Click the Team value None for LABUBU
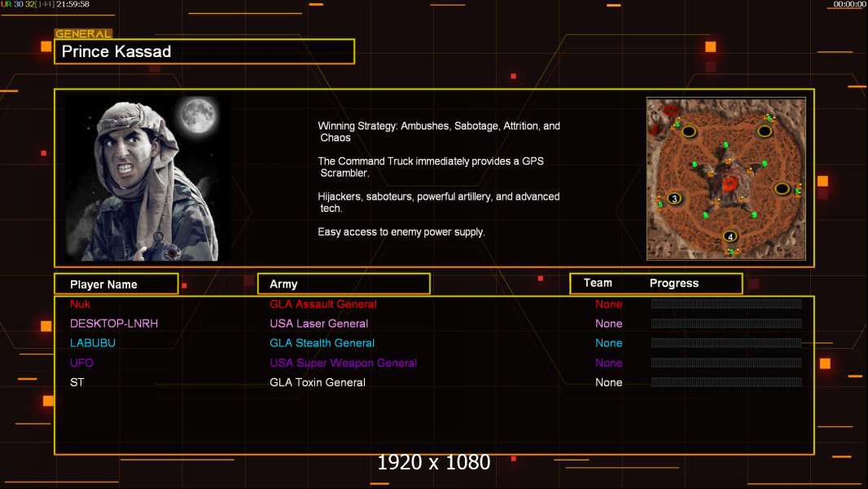The image size is (868, 489). coord(608,343)
